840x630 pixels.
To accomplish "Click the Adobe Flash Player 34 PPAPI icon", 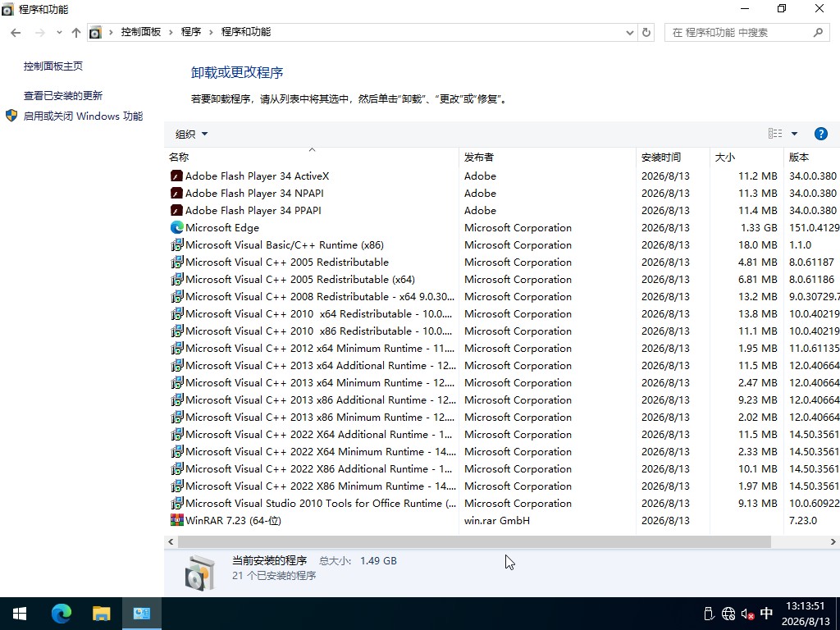I will (176, 210).
